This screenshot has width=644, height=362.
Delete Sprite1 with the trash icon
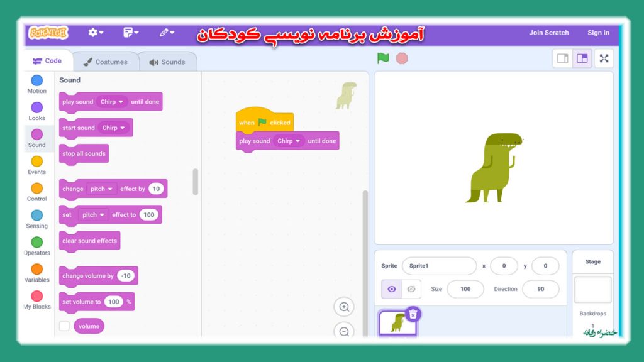(x=413, y=314)
